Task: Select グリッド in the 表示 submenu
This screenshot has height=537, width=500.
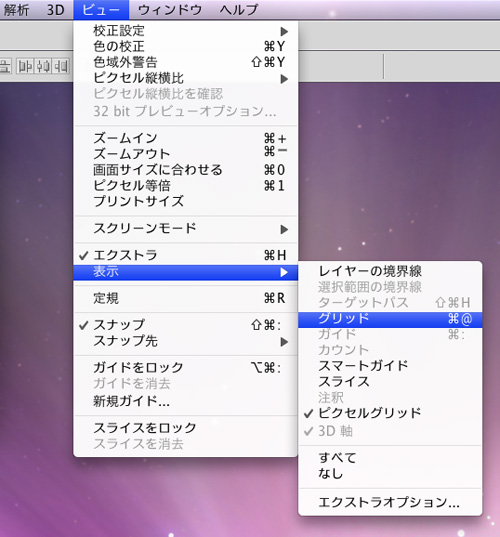Action: coord(390,319)
